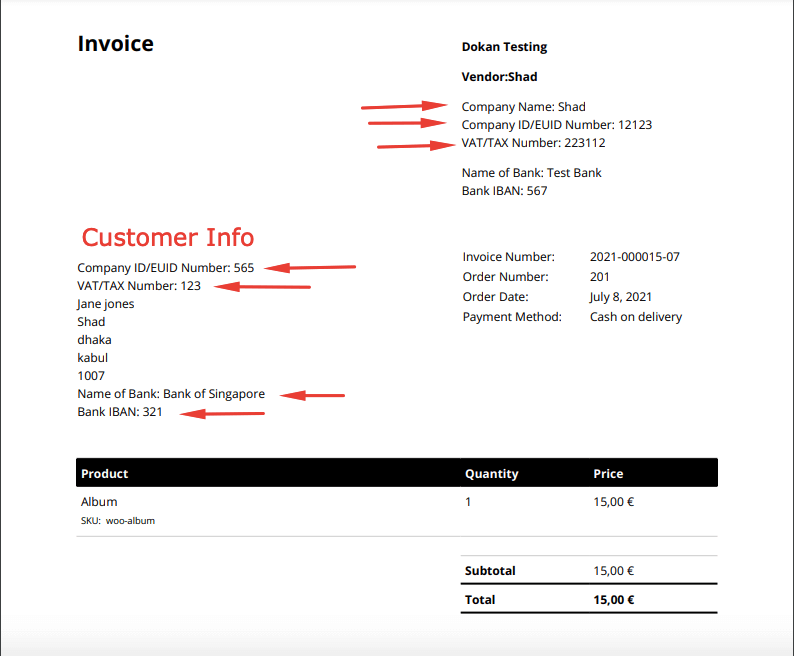794x656 pixels.
Task: Select the Total amount 15,00 €
Action: click(x=614, y=600)
